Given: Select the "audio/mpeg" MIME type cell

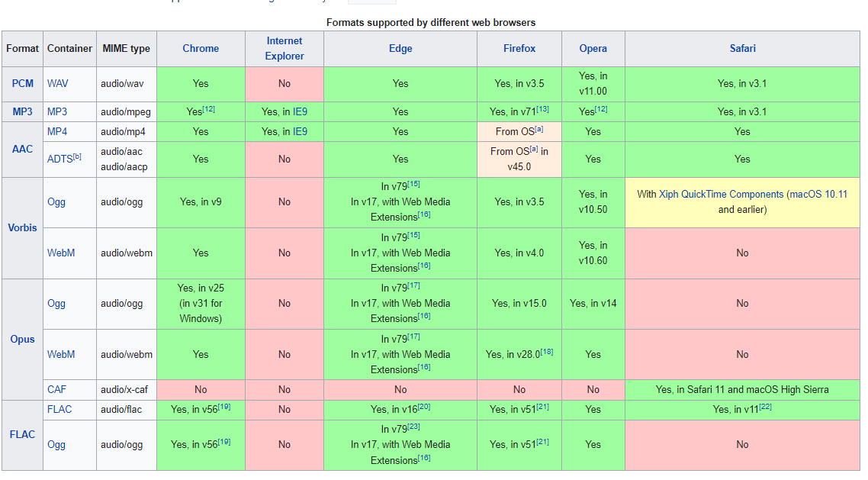Looking at the screenshot, I should (127, 112).
